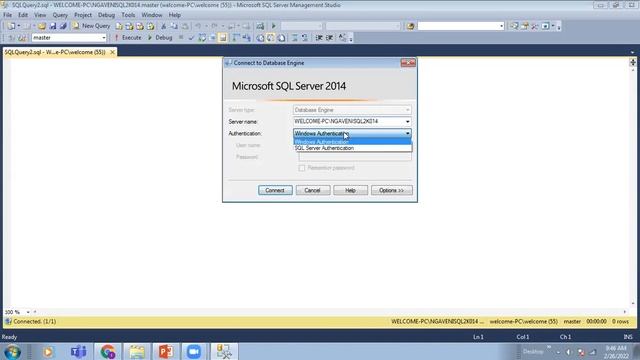Open the Window menu
Image resolution: width=640 pixels, height=360 pixels.
pyautogui.click(x=152, y=15)
